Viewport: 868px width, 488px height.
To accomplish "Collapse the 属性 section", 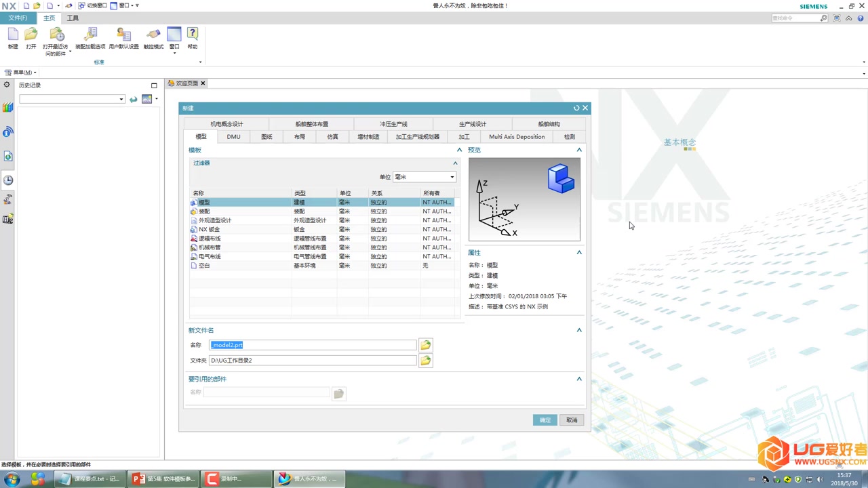I will tap(579, 252).
